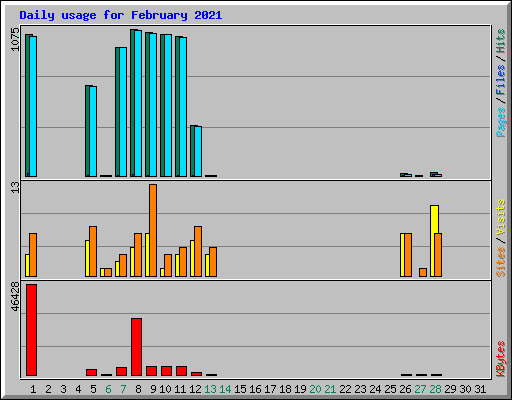The width and height of the screenshot is (512, 400).
Task: Click the red KBytes bar for day 8
Action: pos(136,347)
